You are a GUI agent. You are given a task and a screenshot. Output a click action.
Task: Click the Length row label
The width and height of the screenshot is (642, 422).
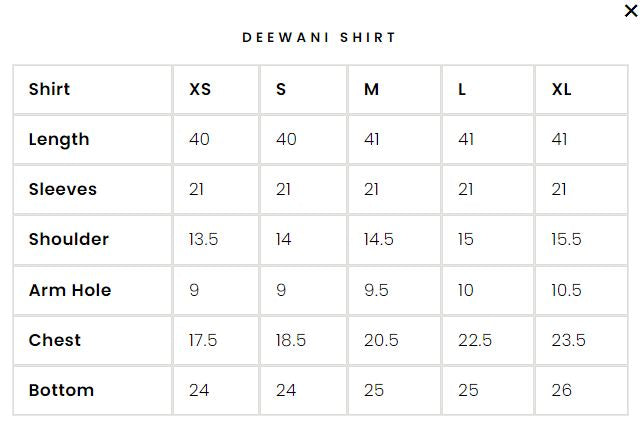(x=59, y=139)
